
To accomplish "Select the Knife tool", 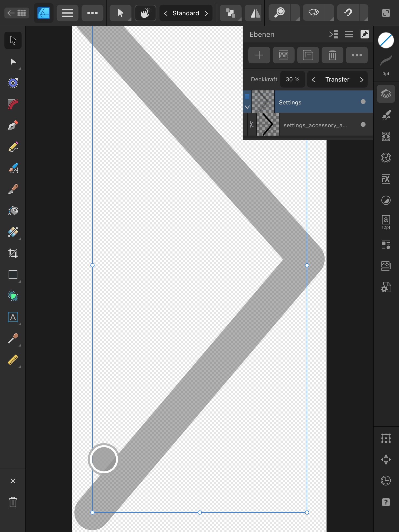I will [13, 189].
